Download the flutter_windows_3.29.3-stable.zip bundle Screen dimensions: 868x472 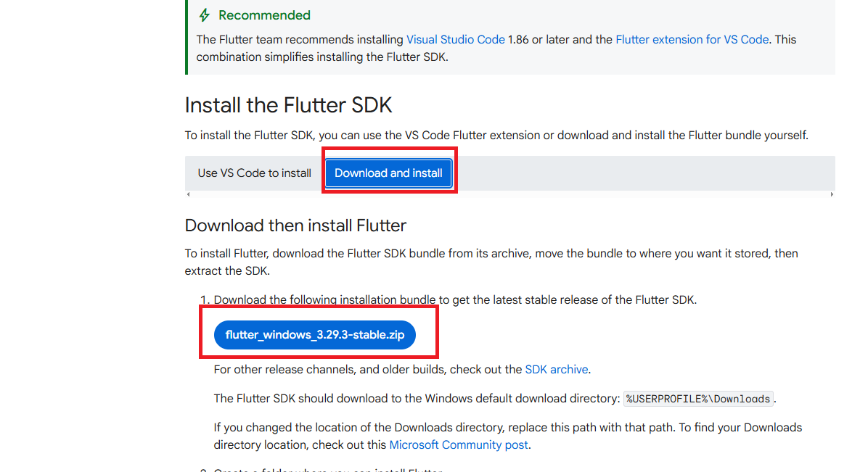tap(314, 335)
